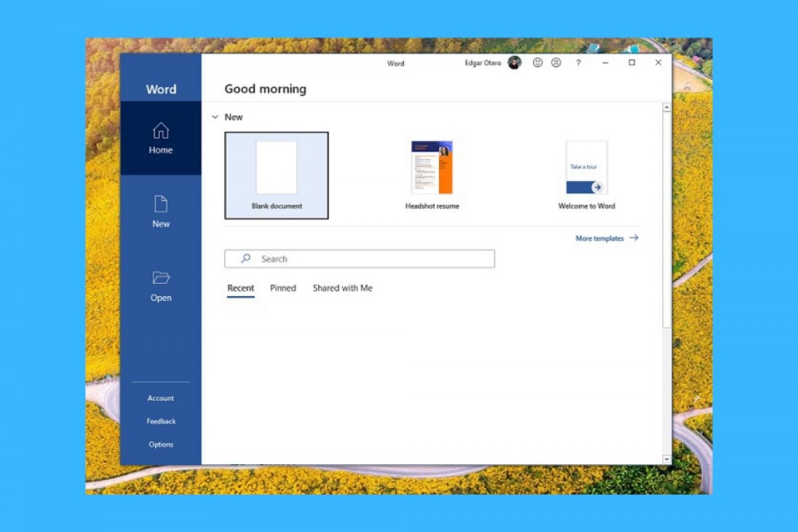Minimize the Word window

(606, 63)
